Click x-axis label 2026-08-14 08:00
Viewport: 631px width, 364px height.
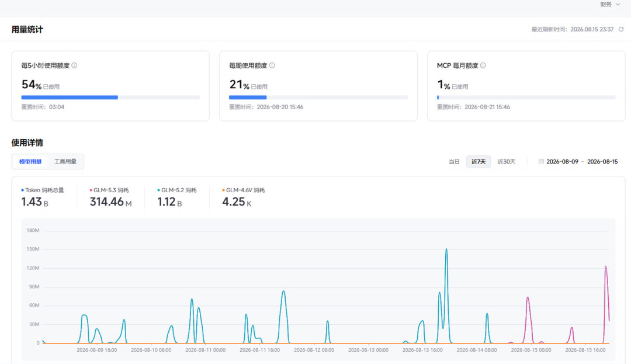(477, 350)
